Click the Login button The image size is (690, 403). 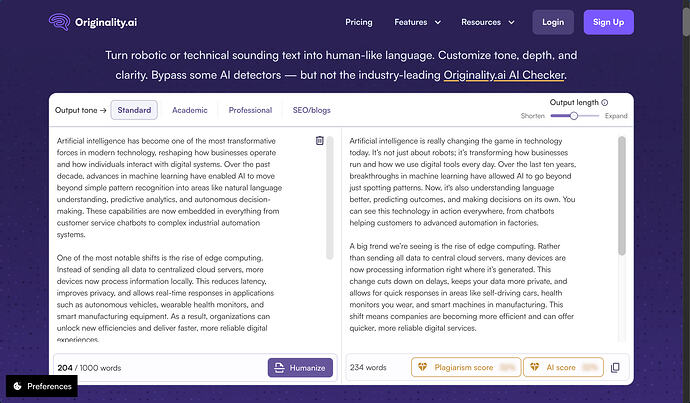point(553,22)
